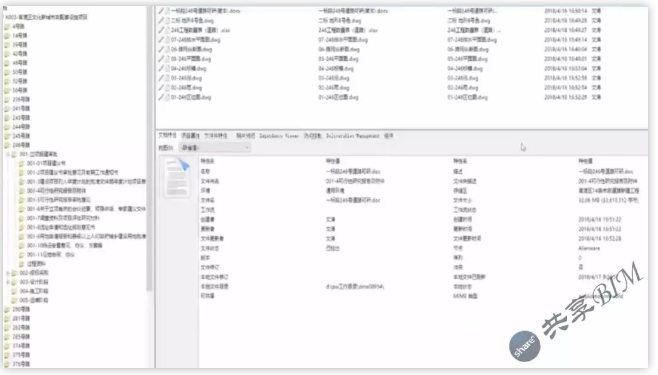Click the folder icon of 001-7 subfolder

[x=22, y=218]
